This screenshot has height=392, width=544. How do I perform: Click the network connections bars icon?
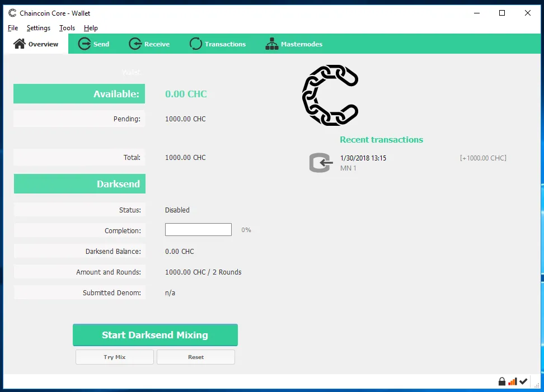pos(513,381)
